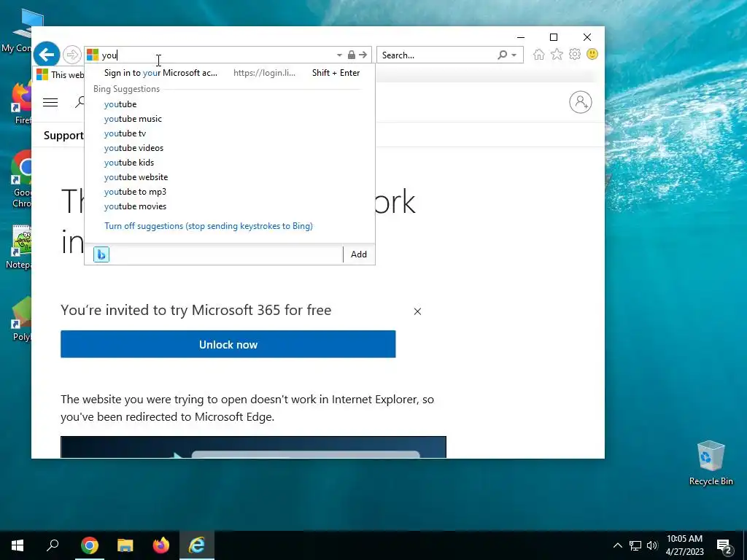This screenshot has height=560, width=747.
Task: Select the 'youtube kids' suggestion
Action: (x=230, y=163)
